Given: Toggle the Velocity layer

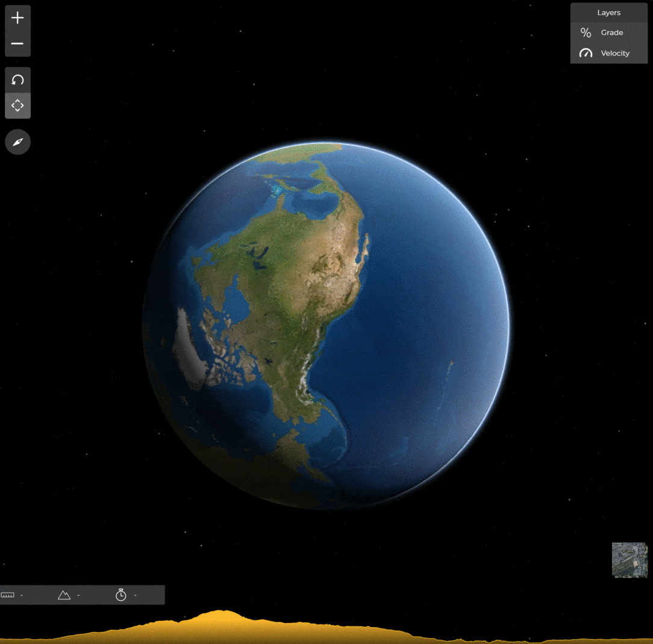Looking at the screenshot, I should click(609, 54).
